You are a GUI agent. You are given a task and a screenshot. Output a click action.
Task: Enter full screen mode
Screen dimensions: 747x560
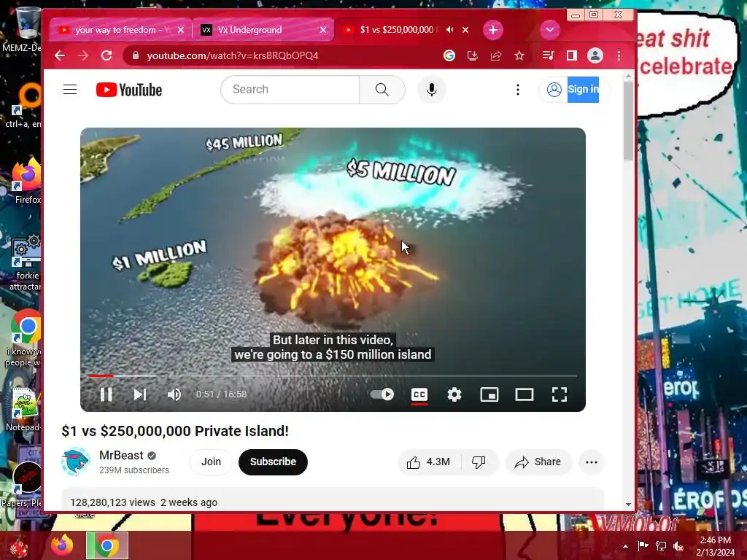pyautogui.click(x=560, y=394)
